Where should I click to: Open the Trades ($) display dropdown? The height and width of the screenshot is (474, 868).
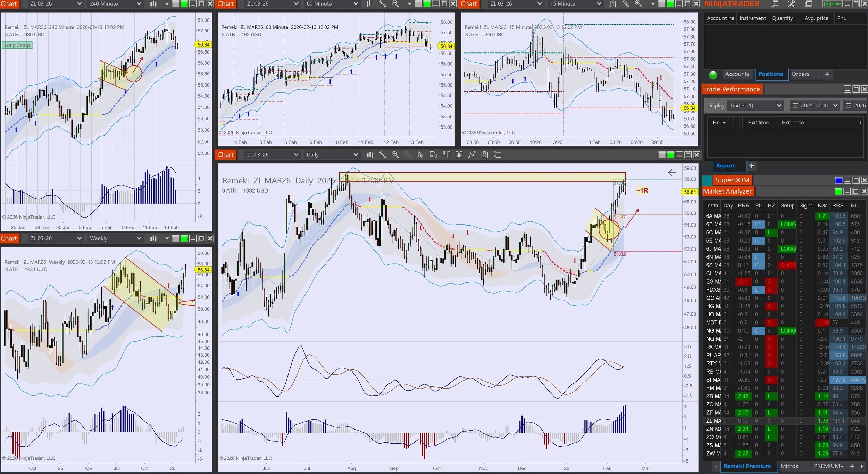(755, 106)
